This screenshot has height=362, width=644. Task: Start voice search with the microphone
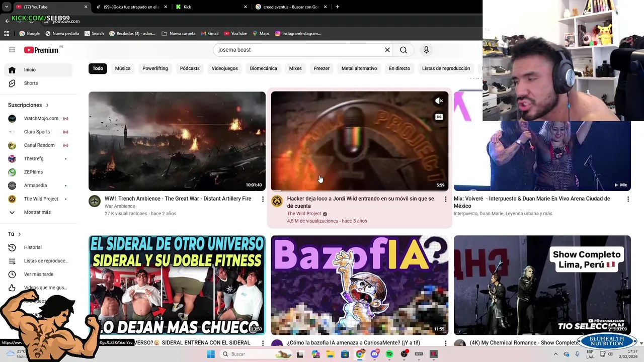[x=426, y=50]
